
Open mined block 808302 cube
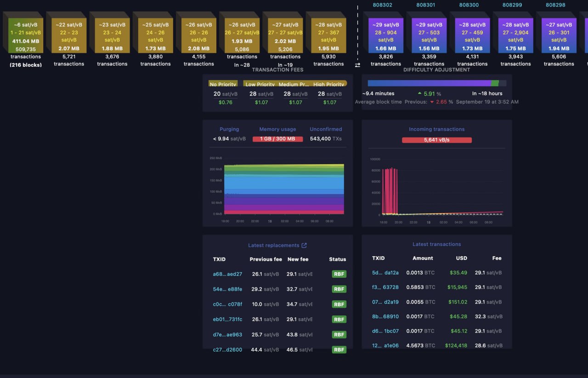point(385,35)
